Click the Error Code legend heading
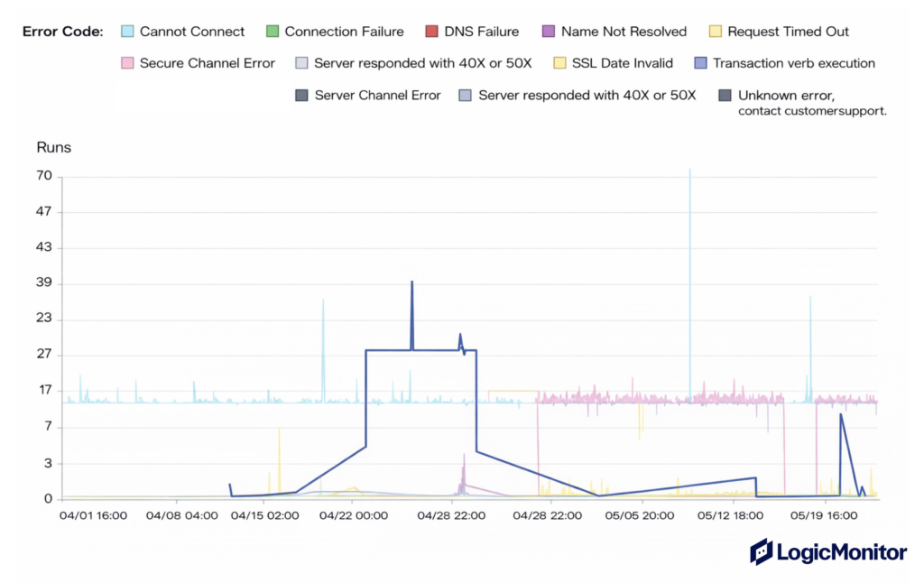Image resolution: width=924 pixels, height=583 pixels. (x=62, y=32)
